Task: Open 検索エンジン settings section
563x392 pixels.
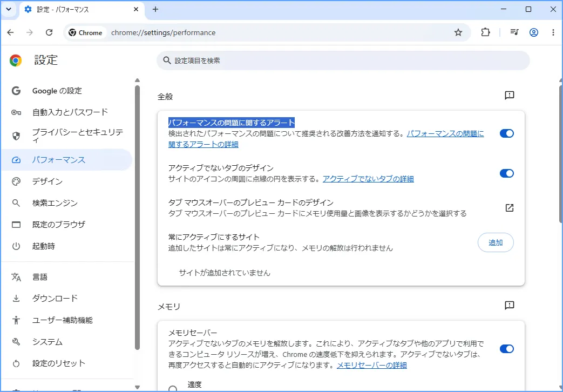Action: click(x=67, y=203)
